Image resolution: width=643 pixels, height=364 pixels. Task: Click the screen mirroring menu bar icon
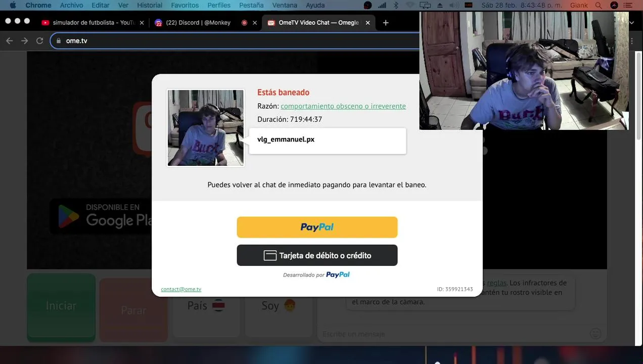425,5
